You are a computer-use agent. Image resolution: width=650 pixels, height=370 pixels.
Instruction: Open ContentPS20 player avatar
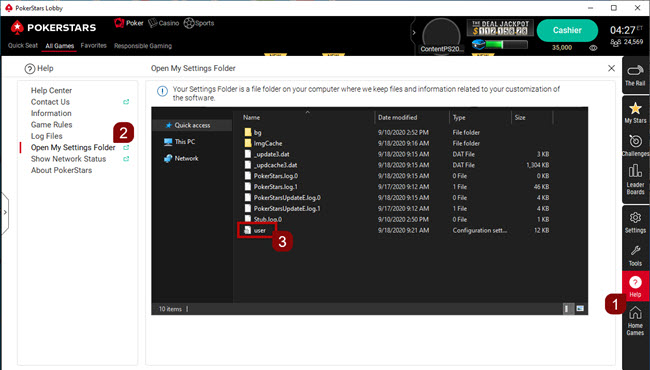(x=441, y=37)
